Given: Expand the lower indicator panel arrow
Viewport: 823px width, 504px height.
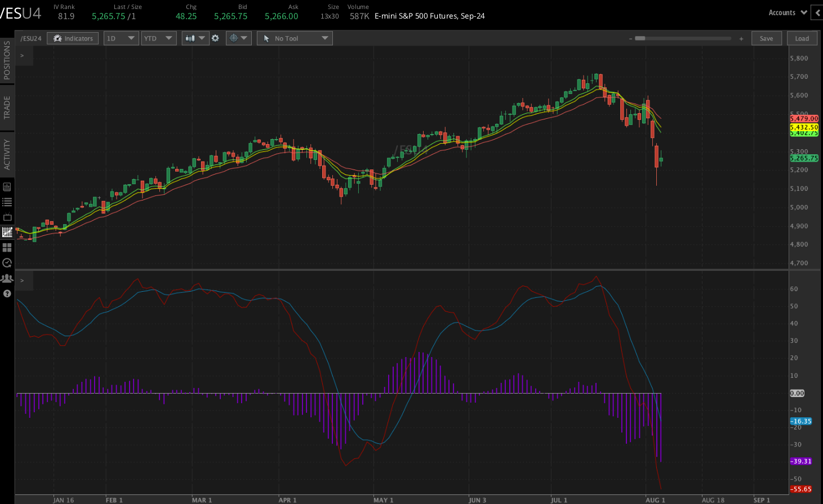Looking at the screenshot, I should pos(22,280).
